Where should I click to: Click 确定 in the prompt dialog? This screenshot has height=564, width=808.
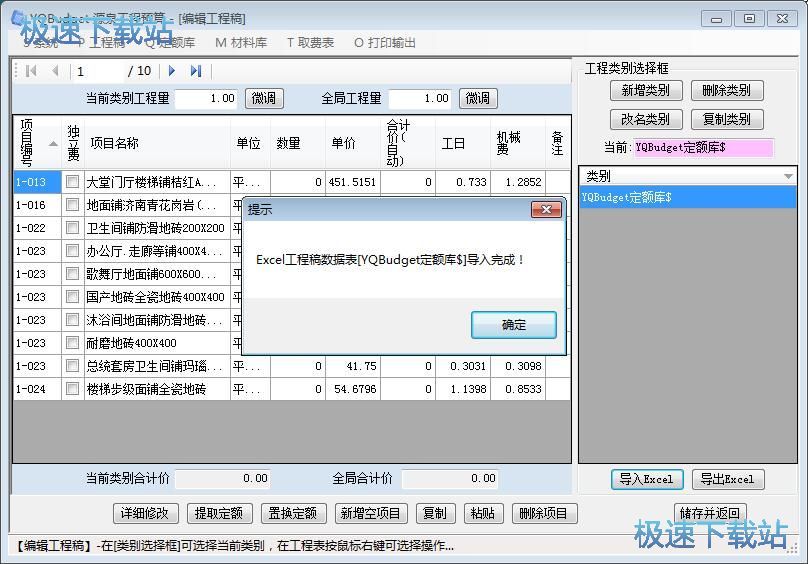[x=514, y=325]
